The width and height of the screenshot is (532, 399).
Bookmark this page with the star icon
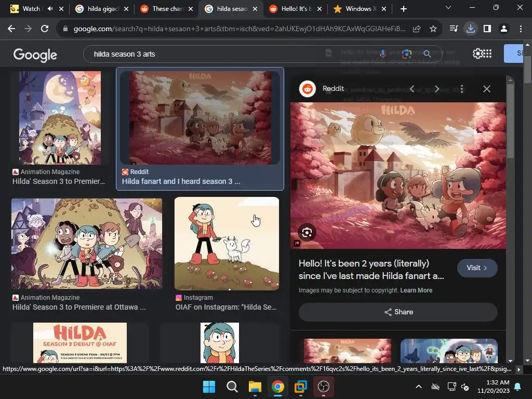(x=433, y=29)
